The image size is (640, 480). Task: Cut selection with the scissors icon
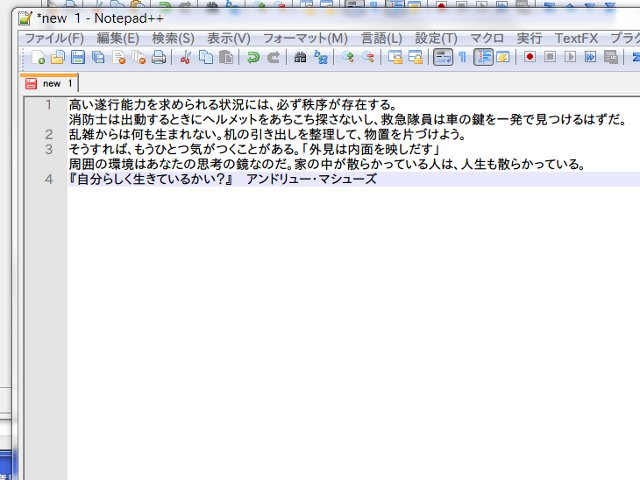click(x=186, y=57)
